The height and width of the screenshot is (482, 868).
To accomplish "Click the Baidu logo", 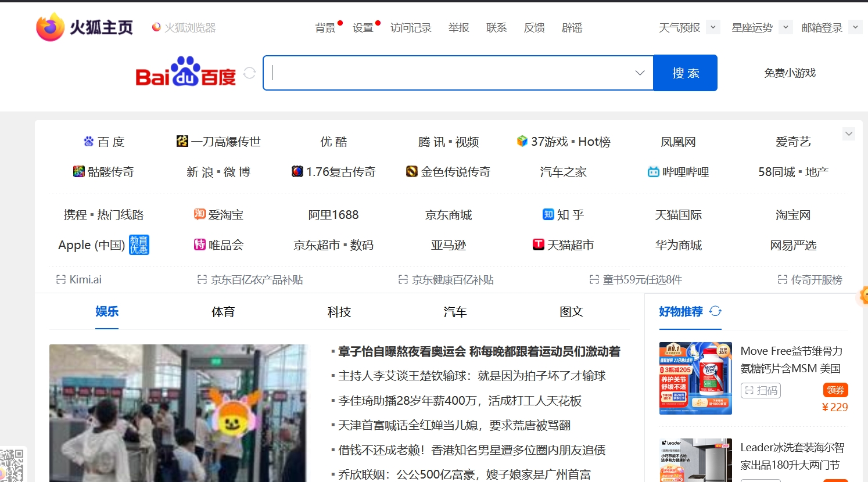I will click(x=185, y=72).
